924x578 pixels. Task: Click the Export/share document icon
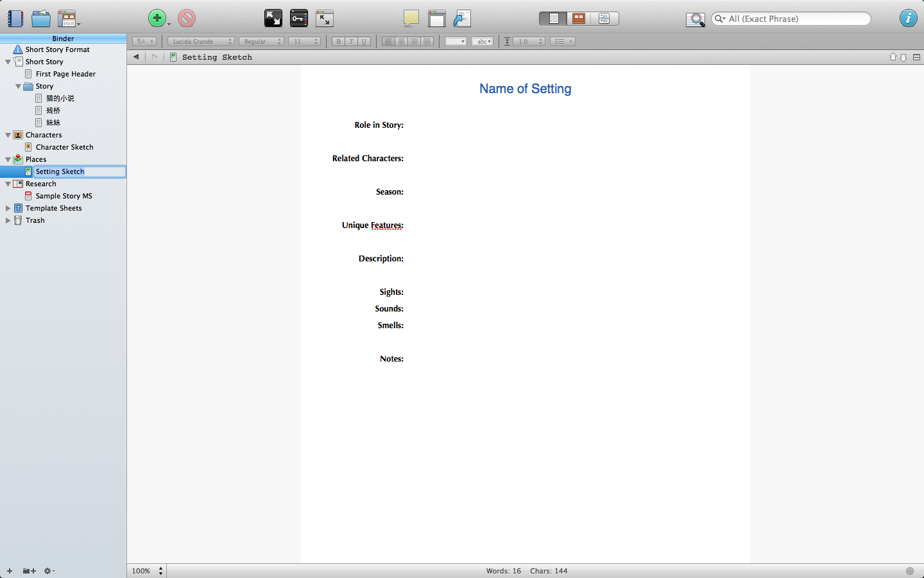tap(462, 18)
